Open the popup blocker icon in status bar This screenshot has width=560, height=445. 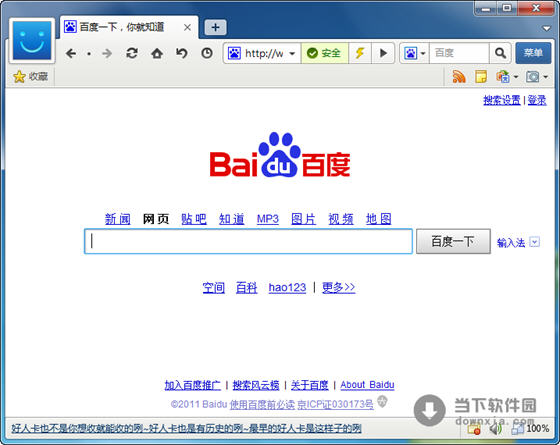[x=474, y=429]
